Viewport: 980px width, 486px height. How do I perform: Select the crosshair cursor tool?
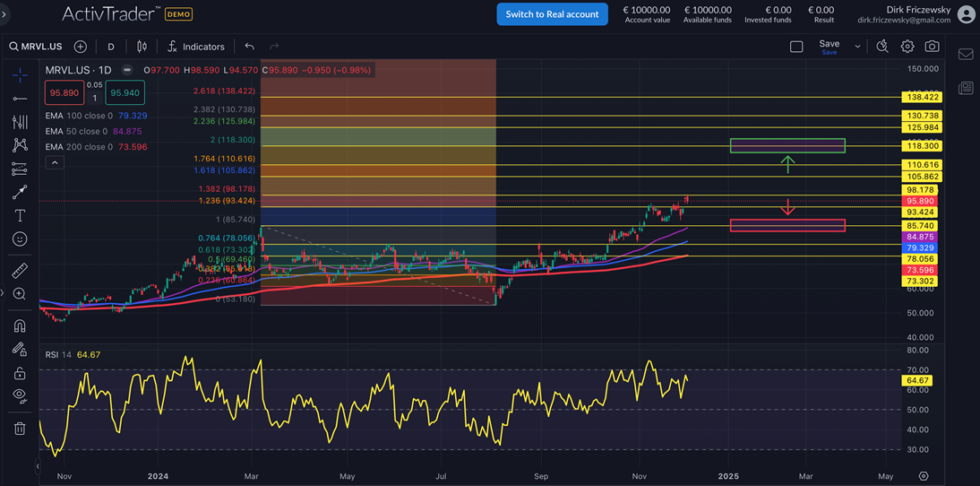click(20, 75)
